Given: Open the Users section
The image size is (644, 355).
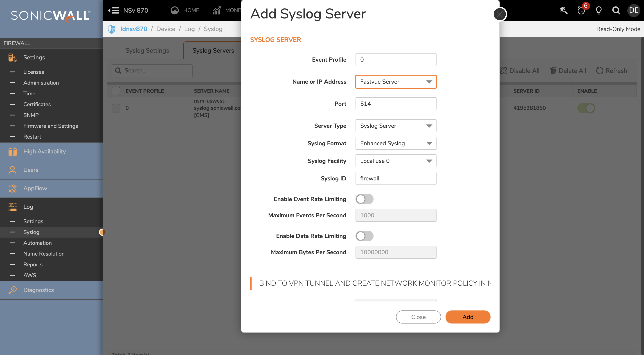Looking at the screenshot, I should point(31,170).
